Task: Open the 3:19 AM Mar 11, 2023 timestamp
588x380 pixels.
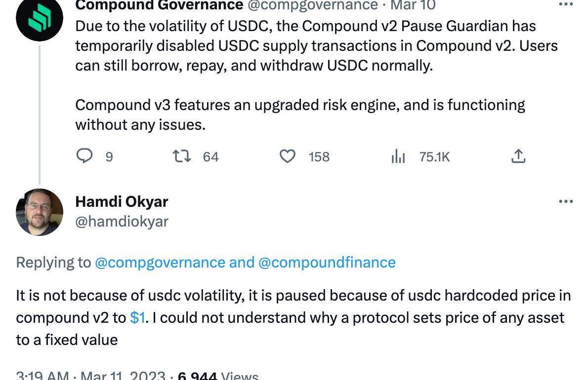Action: [90, 375]
